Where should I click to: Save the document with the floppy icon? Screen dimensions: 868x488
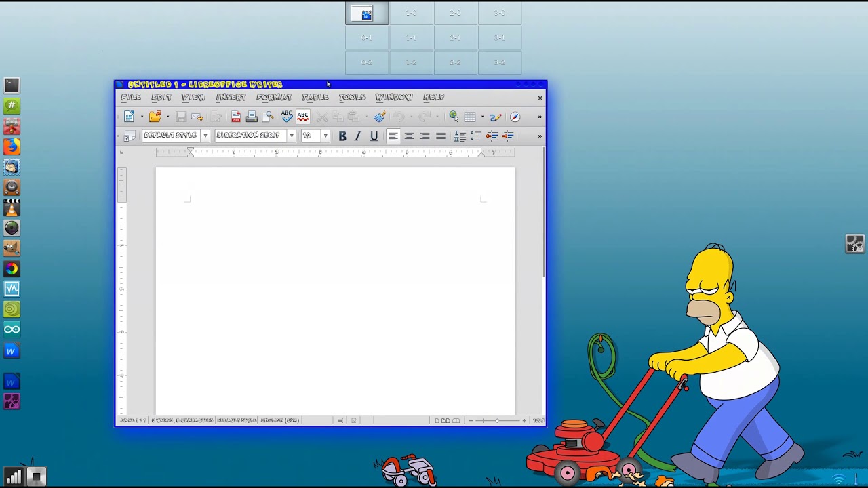[x=181, y=117]
